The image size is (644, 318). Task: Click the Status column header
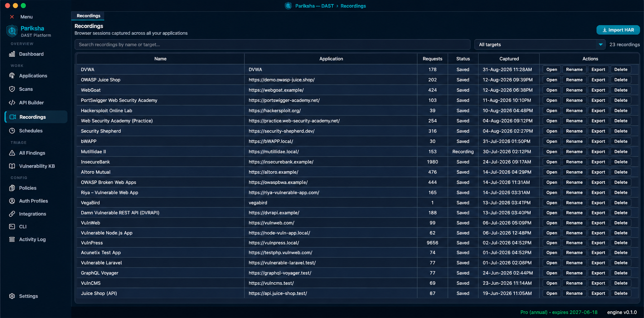(463, 59)
